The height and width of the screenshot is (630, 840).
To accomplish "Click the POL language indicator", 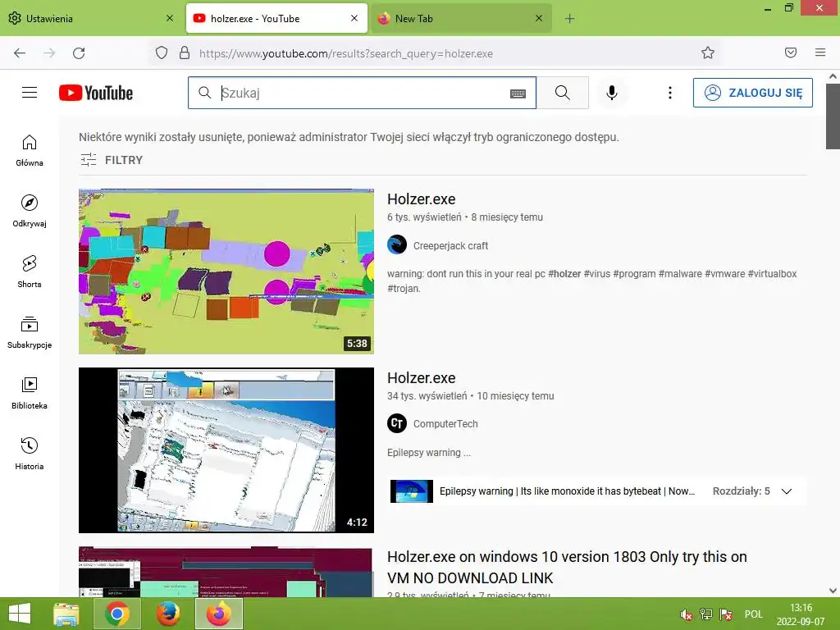I will (x=753, y=614).
